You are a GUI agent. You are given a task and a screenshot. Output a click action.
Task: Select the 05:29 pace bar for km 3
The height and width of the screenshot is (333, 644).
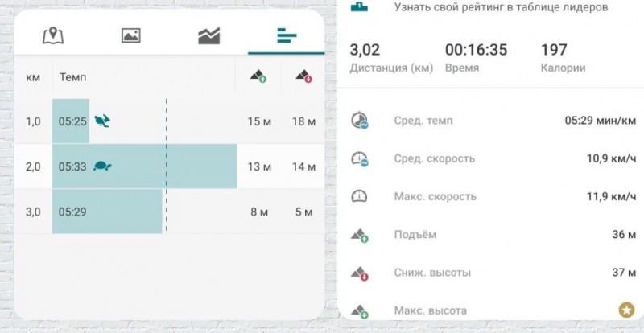(107, 212)
